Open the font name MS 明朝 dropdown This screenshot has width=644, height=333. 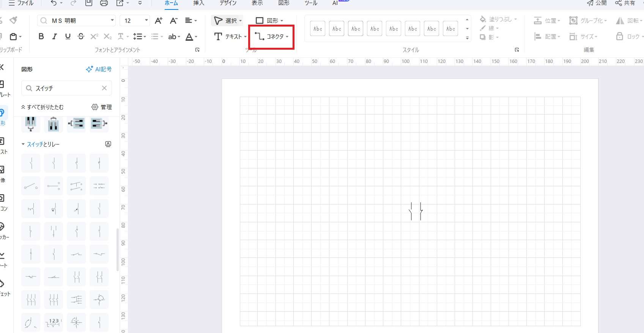[112, 20]
